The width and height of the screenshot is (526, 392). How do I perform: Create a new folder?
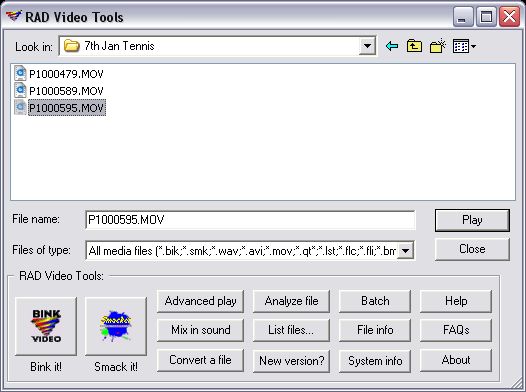pyautogui.click(x=437, y=46)
